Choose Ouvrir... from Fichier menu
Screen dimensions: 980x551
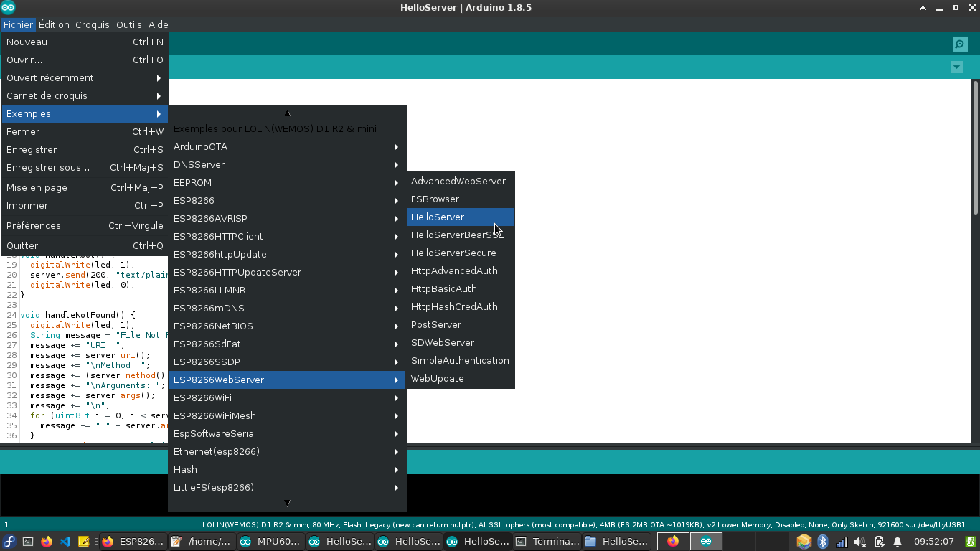pyautogui.click(x=85, y=60)
